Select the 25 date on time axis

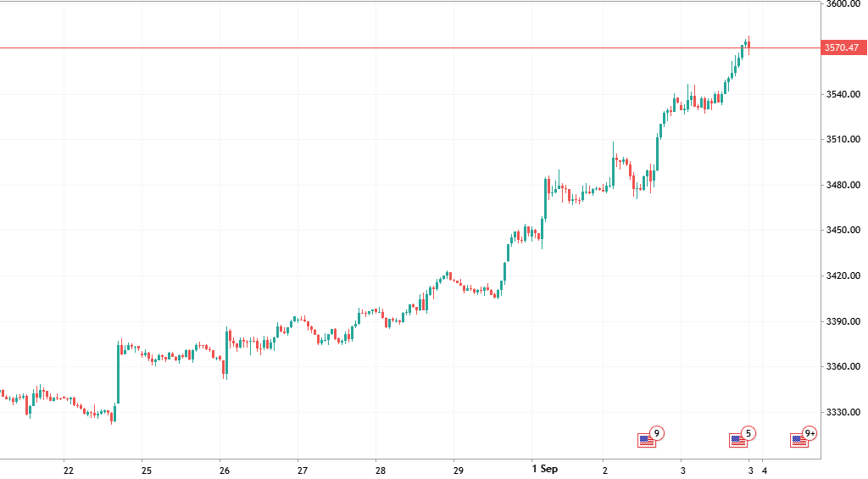point(147,471)
